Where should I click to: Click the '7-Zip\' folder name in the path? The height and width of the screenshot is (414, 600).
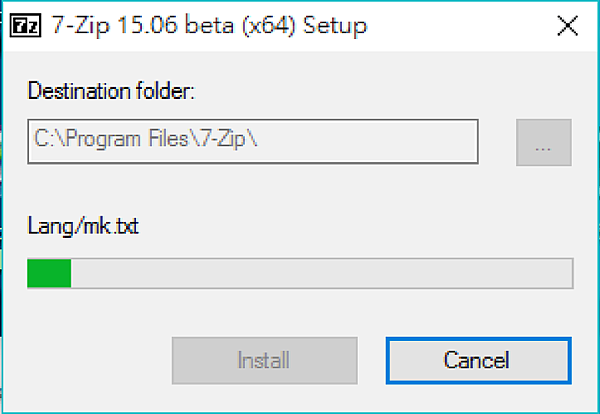(x=228, y=139)
